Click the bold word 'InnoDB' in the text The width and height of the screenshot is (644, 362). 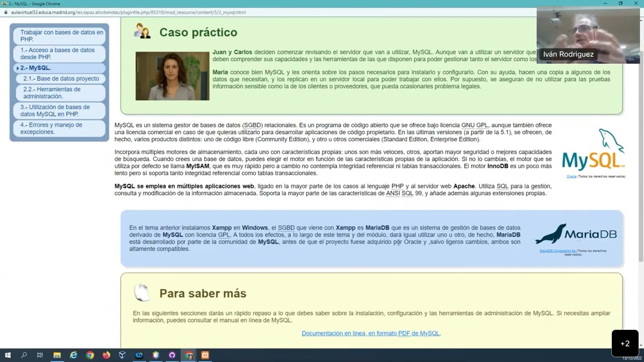click(x=498, y=166)
